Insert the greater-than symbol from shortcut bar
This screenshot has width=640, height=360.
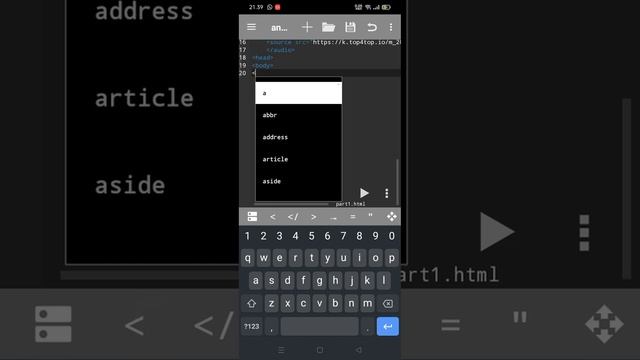(x=313, y=217)
